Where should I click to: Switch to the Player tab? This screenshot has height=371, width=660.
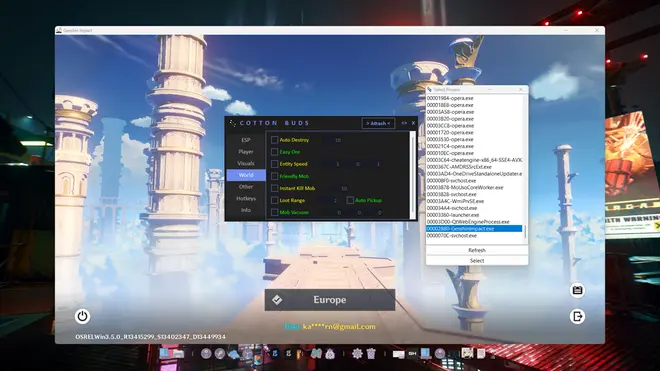(246, 152)
